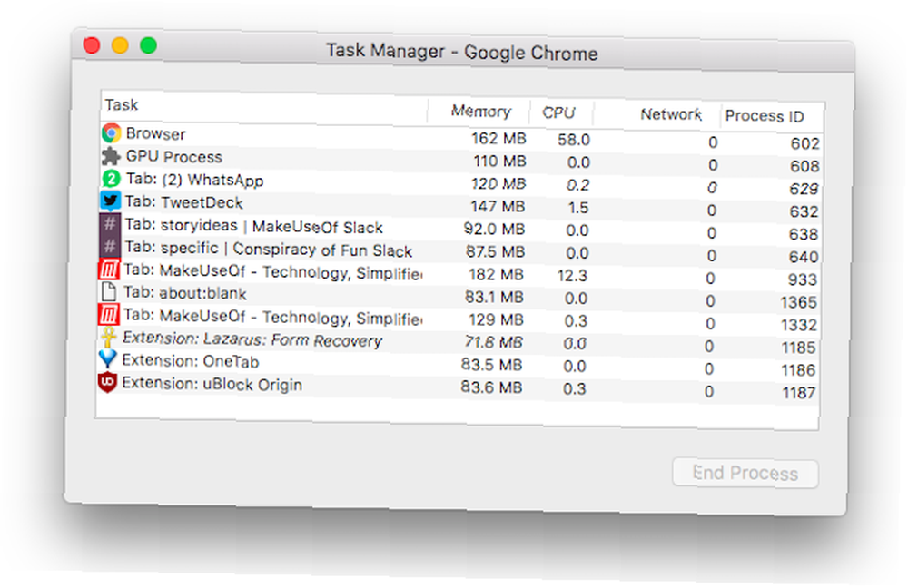Click the 162 MB memory value
The image size is (908, 588).
point(498,139)
